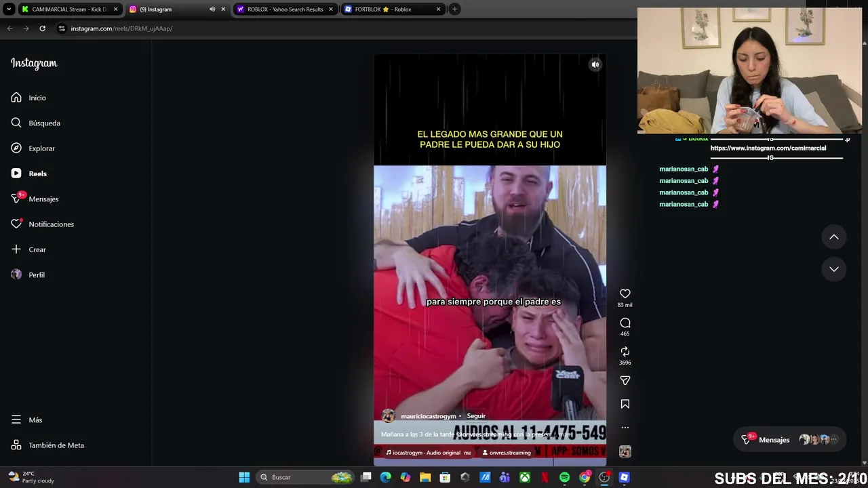The image size is (868, 488).
Task: Follow mauriciocastrogym with Seguir
Action: 476,416
